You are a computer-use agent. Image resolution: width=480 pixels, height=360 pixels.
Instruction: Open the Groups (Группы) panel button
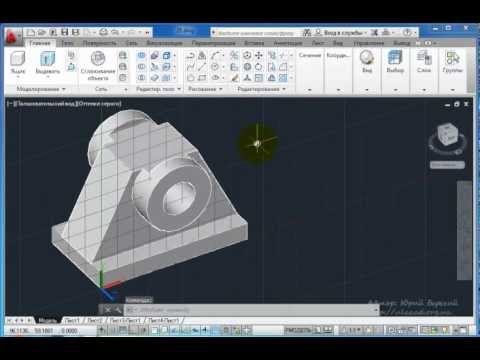452,62
